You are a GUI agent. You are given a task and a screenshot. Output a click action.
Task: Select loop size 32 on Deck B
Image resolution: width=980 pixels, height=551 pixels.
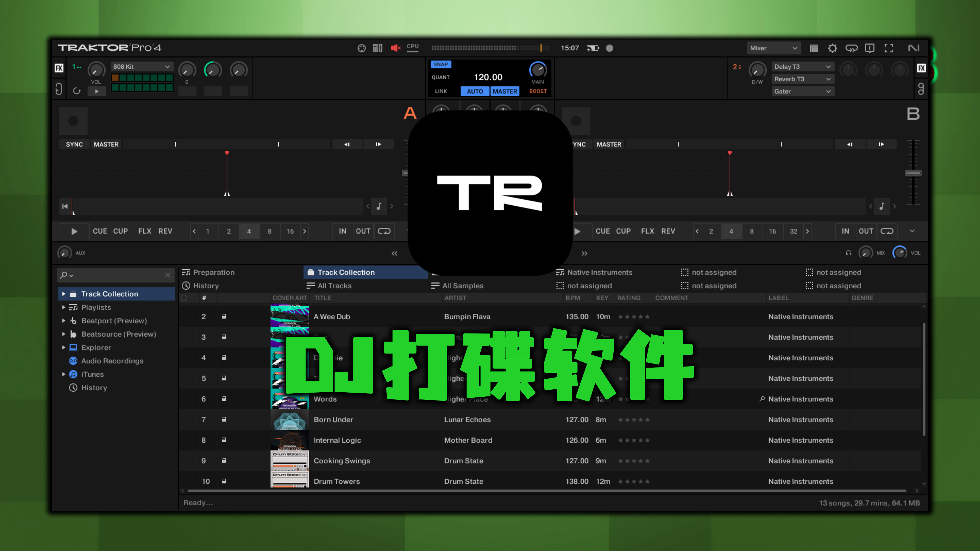click(x=794, y=231)
